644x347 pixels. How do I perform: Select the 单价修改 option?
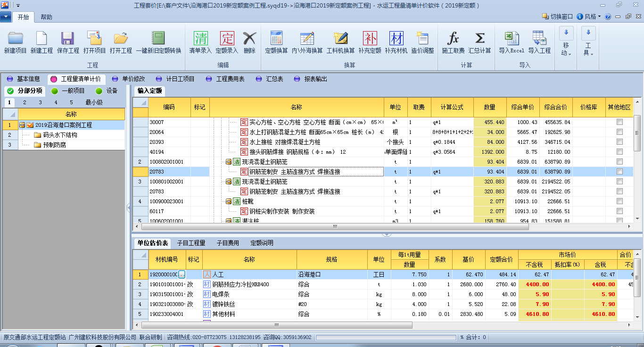click(x=128, y=79)
